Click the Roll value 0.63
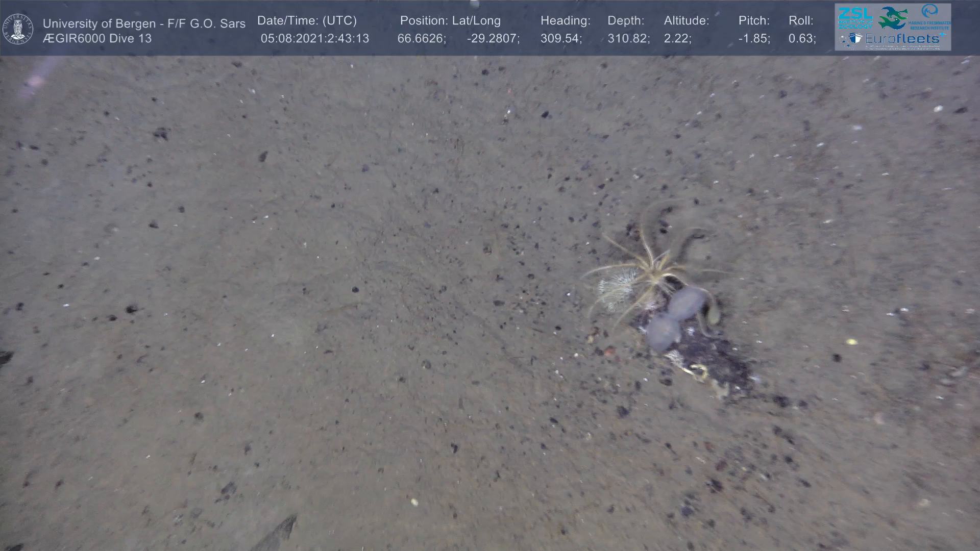980x551 pixels. pyautogui.click(x=801, y=39)
